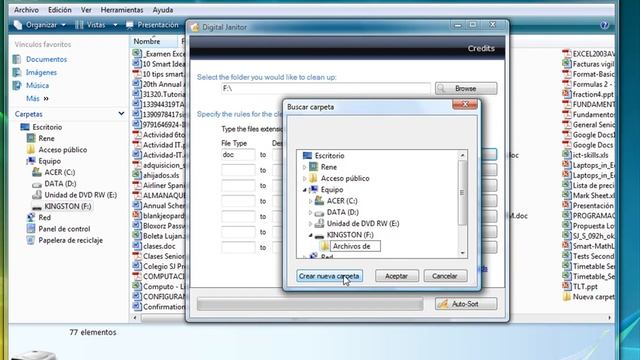This screenshot has width=640, height=360.
Task: Select Acceso público in Explorer tree
Action: pyautogui.click(x=62, y=150)
